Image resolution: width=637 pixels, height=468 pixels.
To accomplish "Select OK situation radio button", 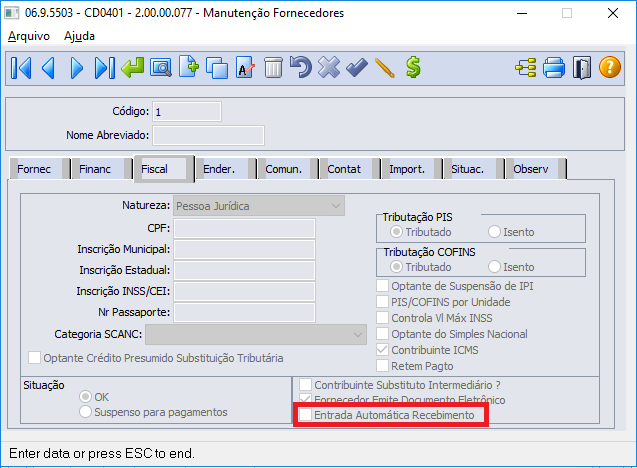I will pyautogui.click(x=85, y=397).
